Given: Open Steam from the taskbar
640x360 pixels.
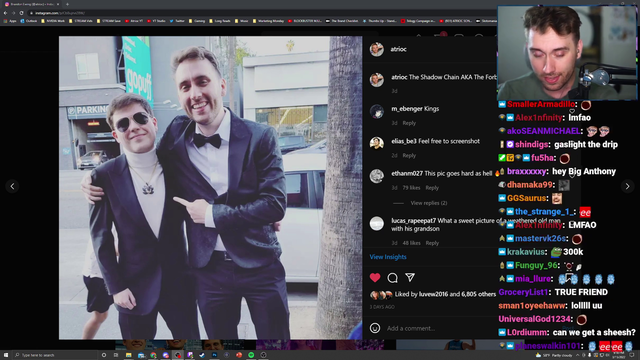Looking at the screenshot, I should point(202,355).
